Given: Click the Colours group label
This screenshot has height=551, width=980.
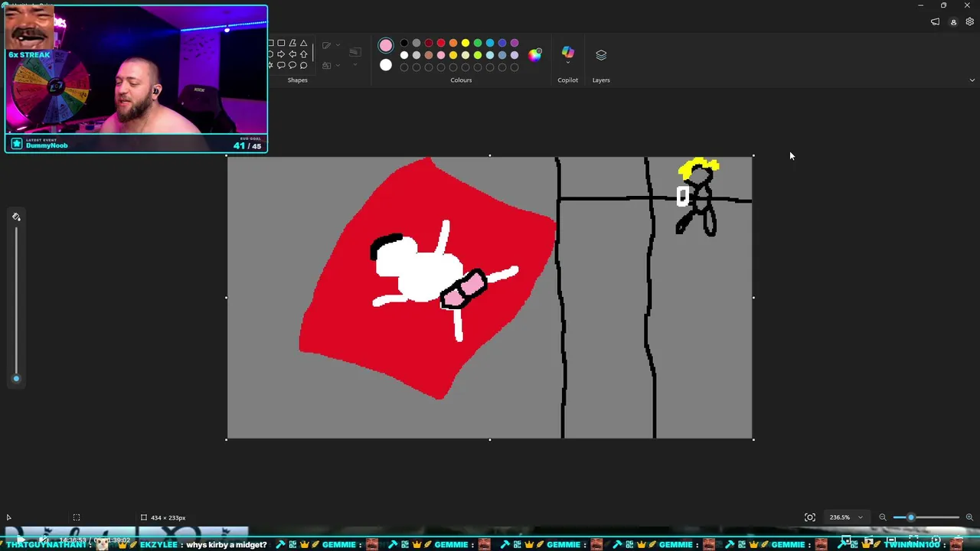Looking at the screenshot, I should click(x=461, y=80).
